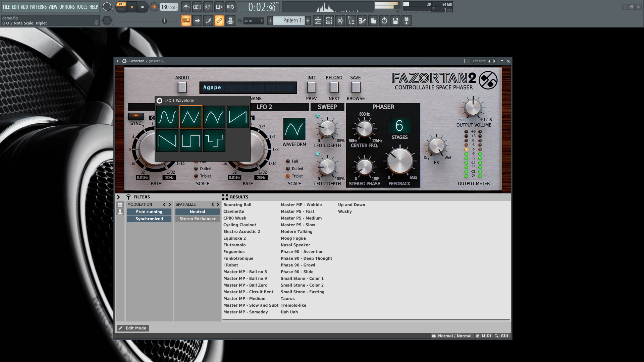Click the Edit Mode button

click(133, 328)
